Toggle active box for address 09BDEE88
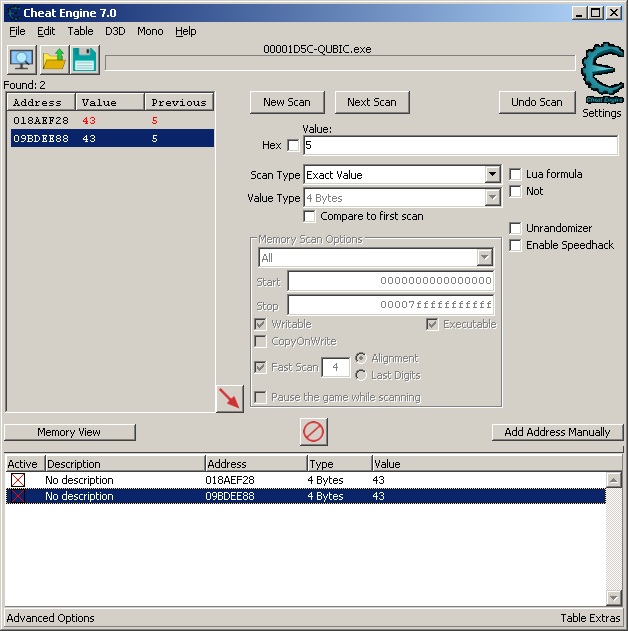628x631 pixels. [x=18, y=496]
